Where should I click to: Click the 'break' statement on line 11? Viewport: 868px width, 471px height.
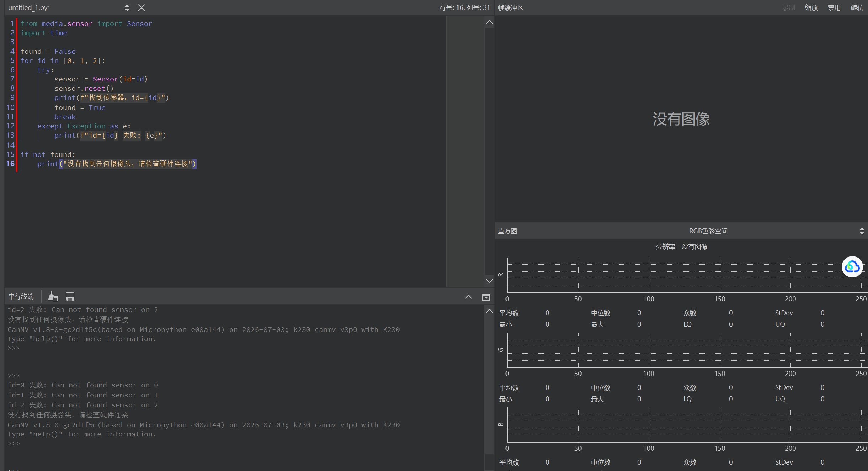point(65,117)
